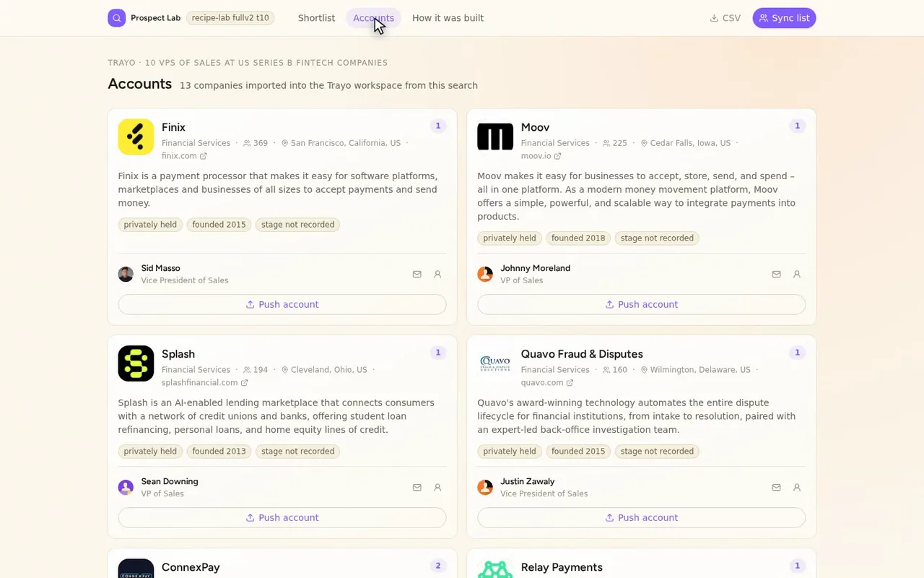The width and height of the screenshot is (924, 578).
Task: Open the quavo.com external link
Action: tap(547, 383)
